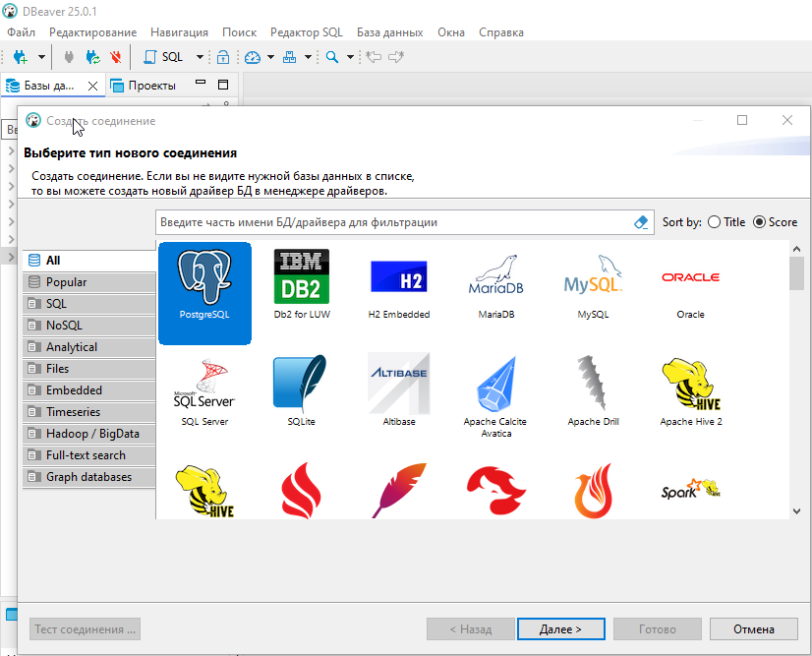Screen dimensions: 812x656
Task: Filter drivers by Hadoop / BigData category
Action: pyautogui.click(x=89, y=433)
